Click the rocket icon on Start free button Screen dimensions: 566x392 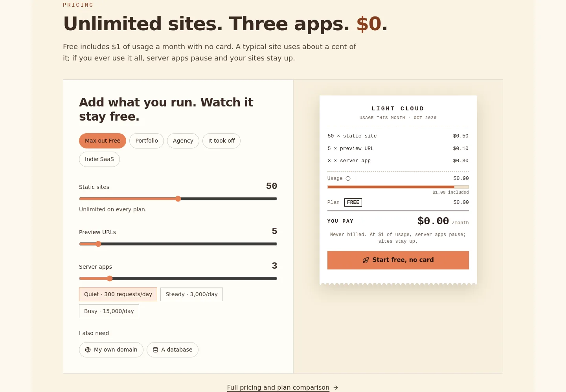(366, 260)
